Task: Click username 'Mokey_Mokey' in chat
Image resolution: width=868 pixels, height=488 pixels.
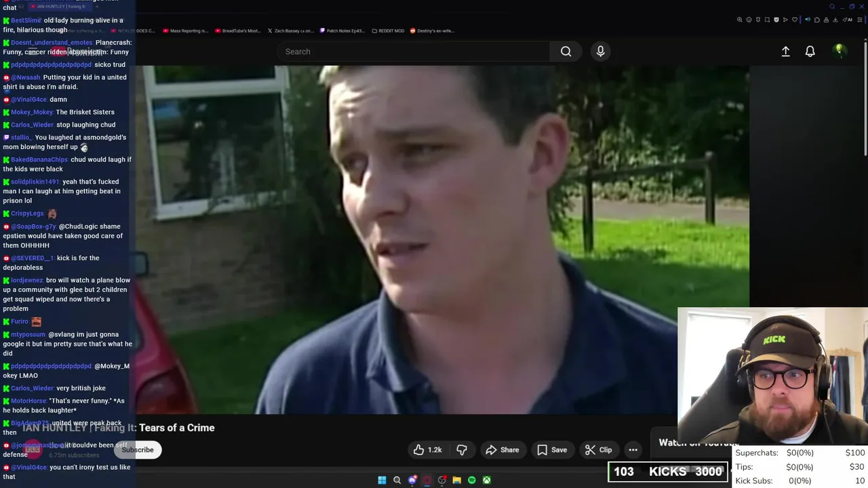Action: (32, 113)
